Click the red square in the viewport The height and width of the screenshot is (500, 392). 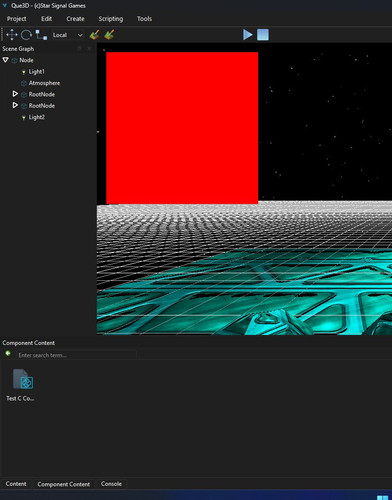(182, 128)
